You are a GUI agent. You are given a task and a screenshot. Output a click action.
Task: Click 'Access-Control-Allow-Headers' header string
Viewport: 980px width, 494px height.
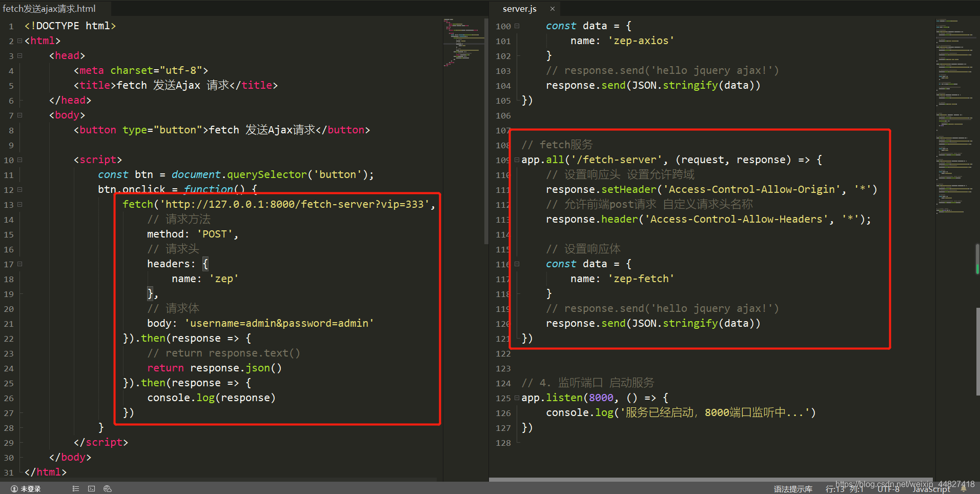click(737, 219)
